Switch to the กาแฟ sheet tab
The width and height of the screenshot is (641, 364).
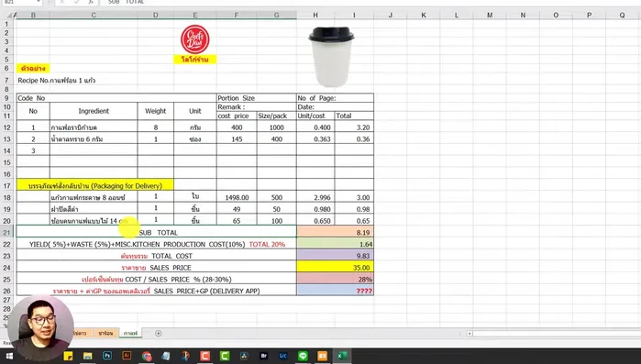(x=130, y=333)
